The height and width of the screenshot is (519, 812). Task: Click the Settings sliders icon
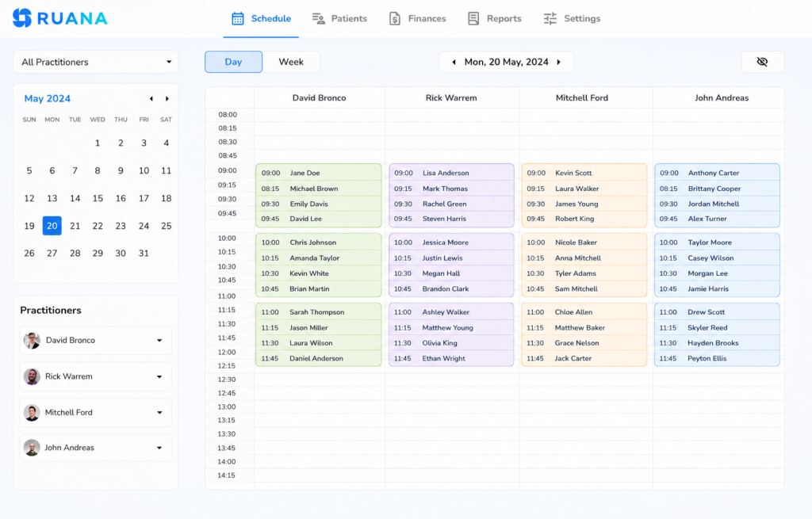tap(550, 19)
